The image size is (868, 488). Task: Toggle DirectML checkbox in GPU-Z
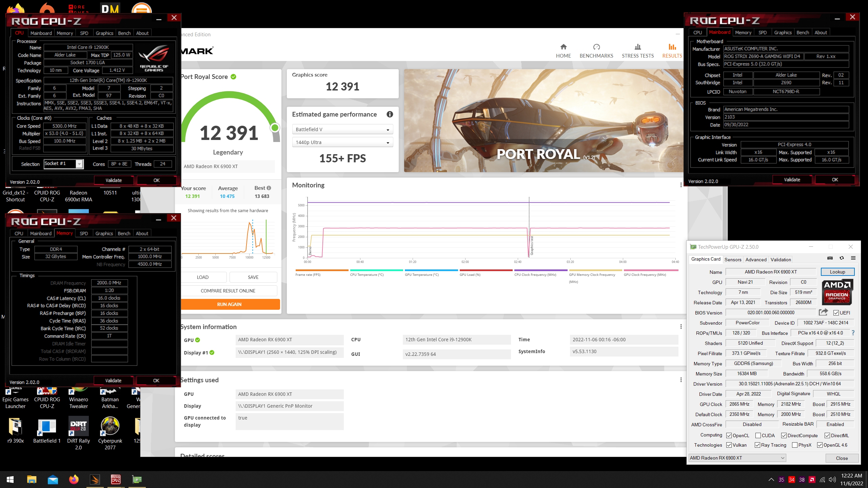[827, 435]
